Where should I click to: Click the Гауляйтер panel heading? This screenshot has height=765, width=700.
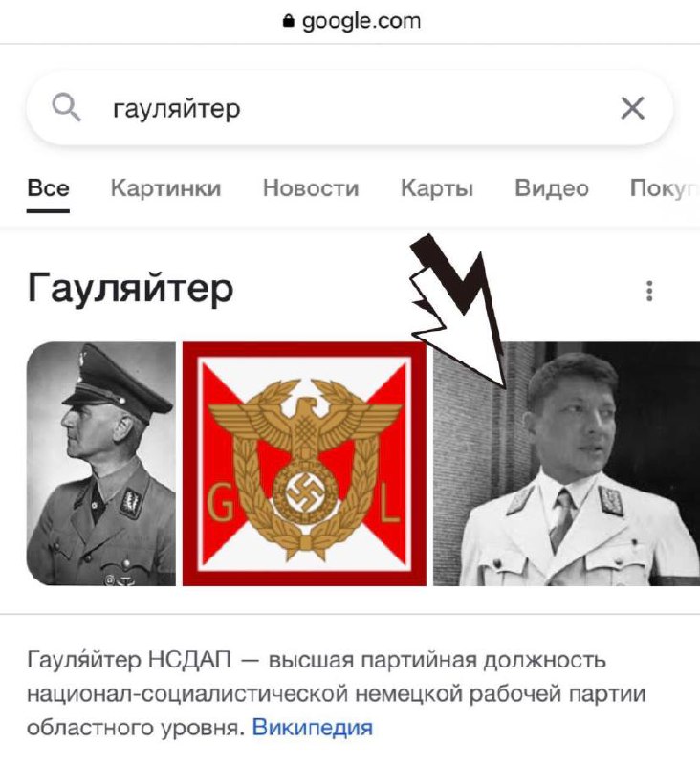click(130, 289)
